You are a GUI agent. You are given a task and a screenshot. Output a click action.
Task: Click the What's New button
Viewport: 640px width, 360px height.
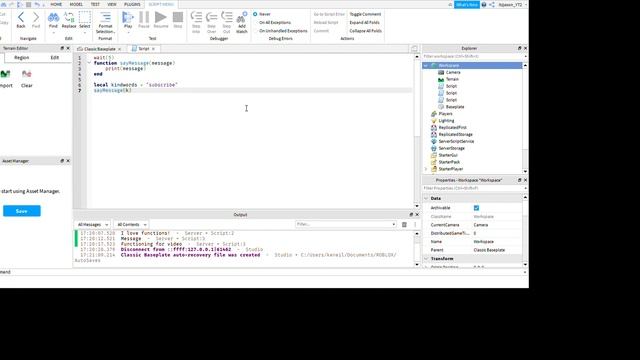pos(467,4)
